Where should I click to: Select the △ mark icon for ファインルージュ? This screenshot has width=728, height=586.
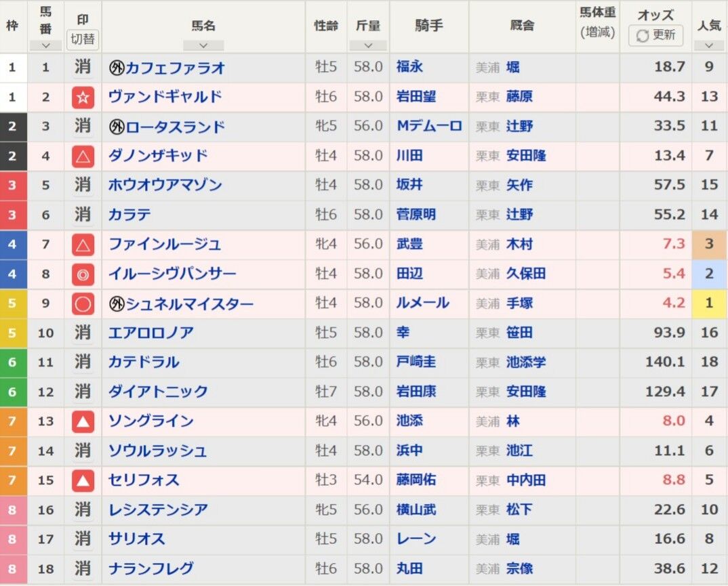pos(82,246)
